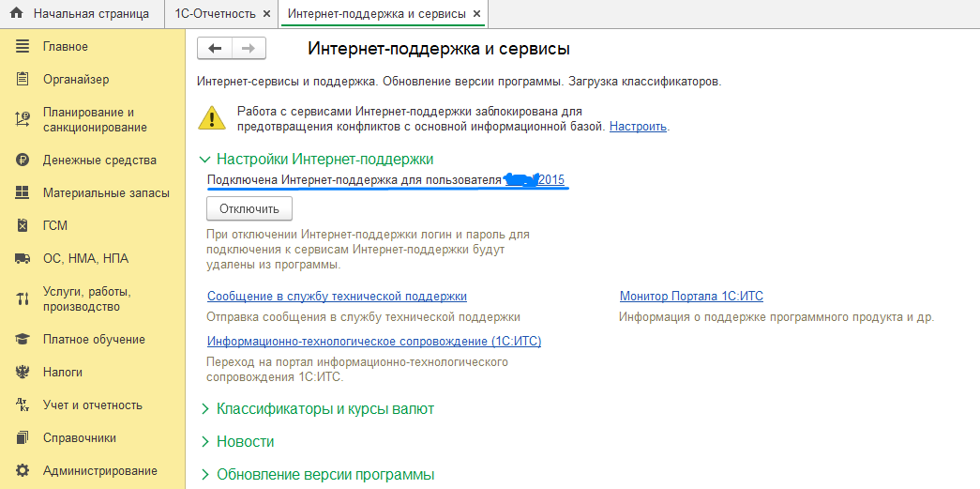Click the ГСМ canister icon
The image size is (980, 489).
coord(23,226)
